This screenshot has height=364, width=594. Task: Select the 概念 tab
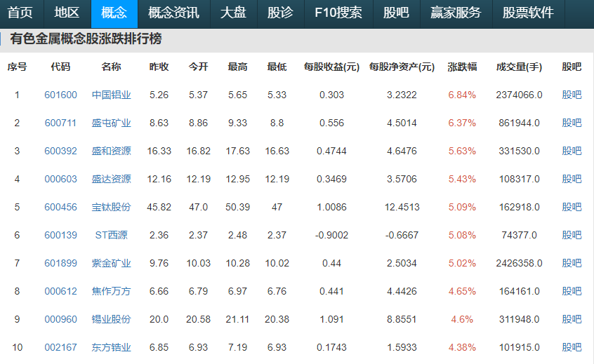(x=114, y=13)
